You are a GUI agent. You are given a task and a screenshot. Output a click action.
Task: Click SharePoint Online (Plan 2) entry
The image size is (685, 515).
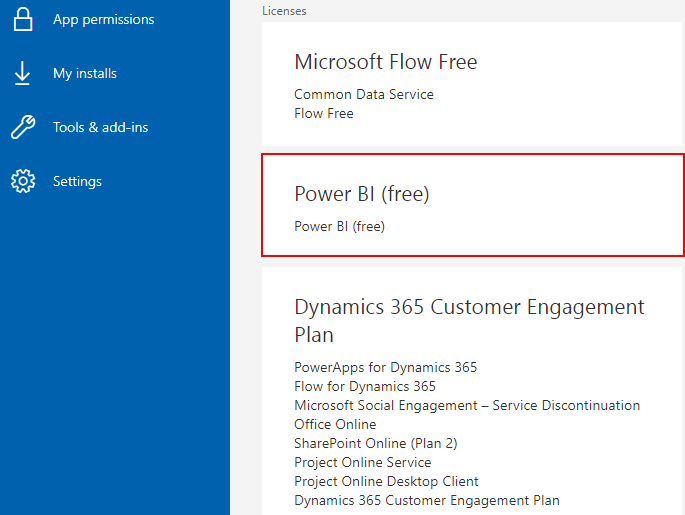pos(375,443)
